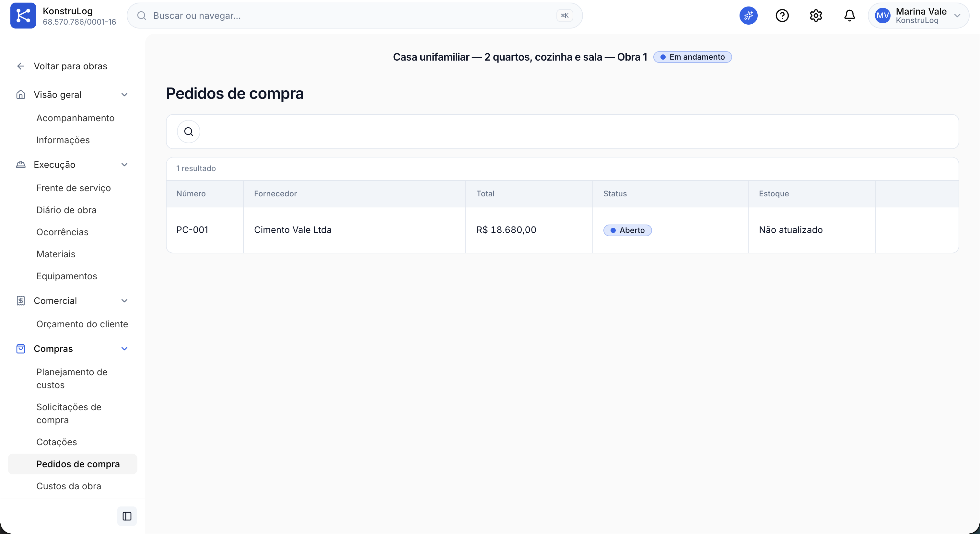Open the help question mark icon
Viewport: 980px width, 534px height.
pyautogui.click(x=782, y=16)
